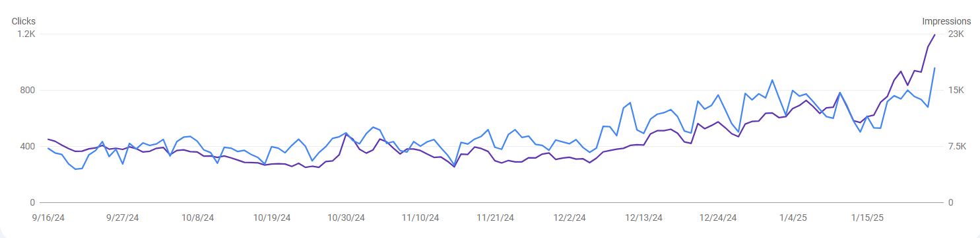Viewport: 980px width, 238px height.
Task: Select the 400 Clicks axis label
Action: click(x=28, y=146)
